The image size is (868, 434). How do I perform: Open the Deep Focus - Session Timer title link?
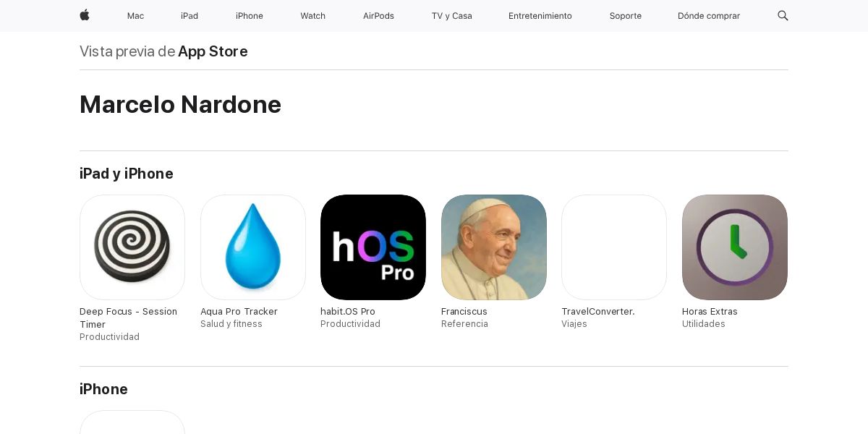[128, 318]
